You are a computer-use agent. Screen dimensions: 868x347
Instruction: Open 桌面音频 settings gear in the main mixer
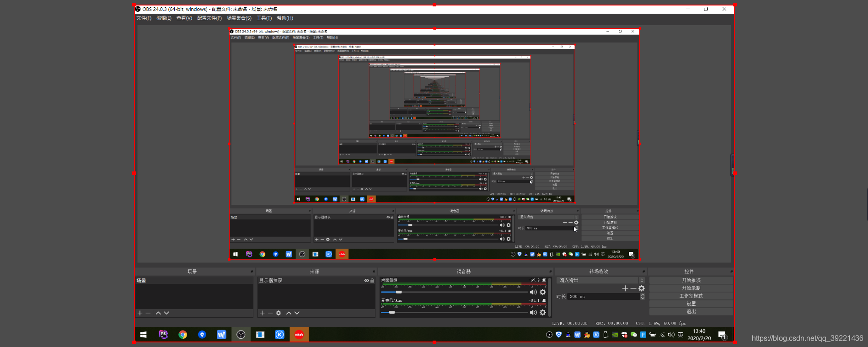(x=543, y=292)
